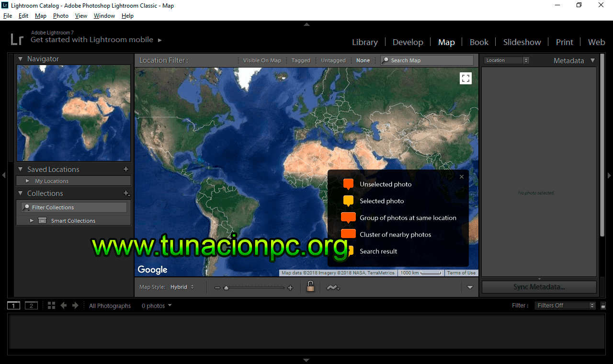
Task: Open the Edit menu
Action: pos(23,16)
